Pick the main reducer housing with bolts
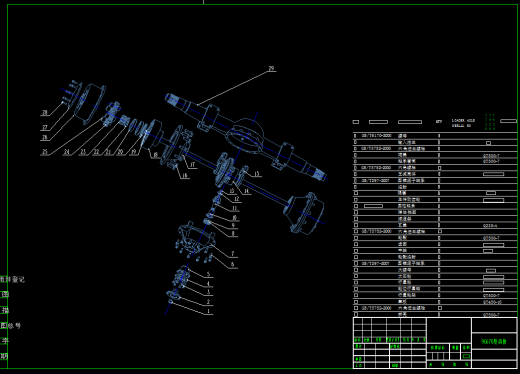 pyautogui.click(x=195, y=241)
